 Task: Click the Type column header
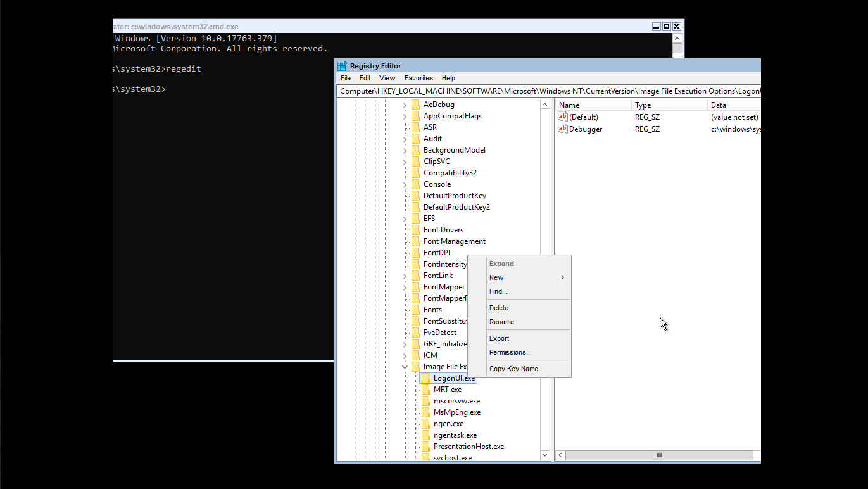[669, 105]
